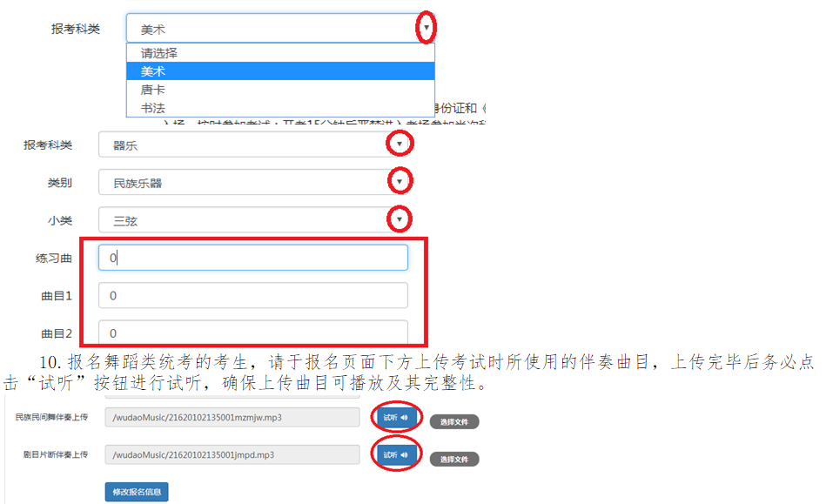Click the 剧目片断伴奏上传 file path field
Image resolution: width=826 pixels, height=504 pixels.
232,455
